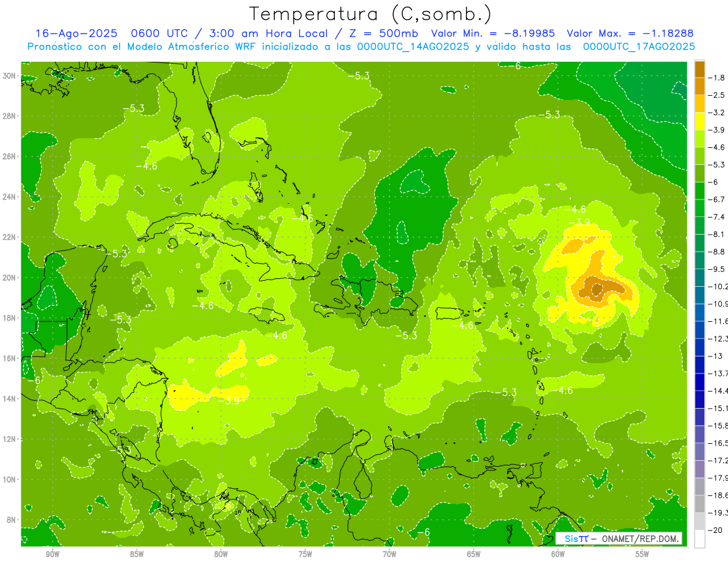Click the '-20' colorbar value
The height and width of the screenshot is (562, 728).
pos(716,530)
